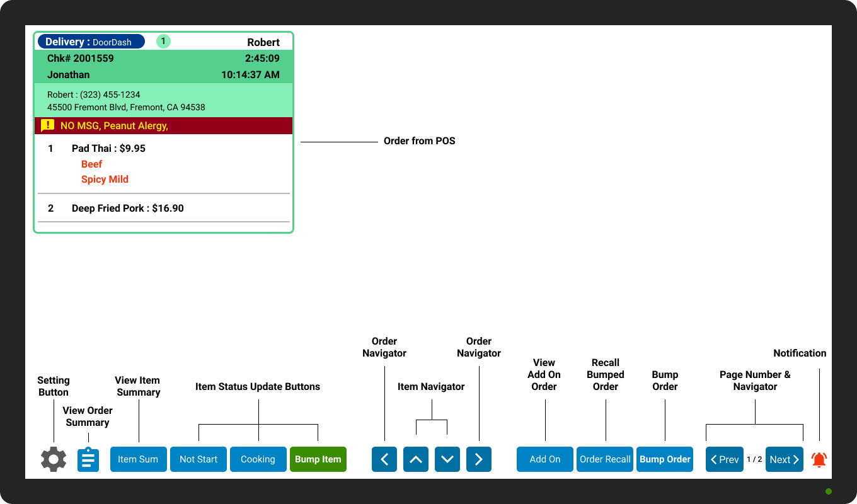
Task: Go to the next page with Next
Action: (784, 459)
